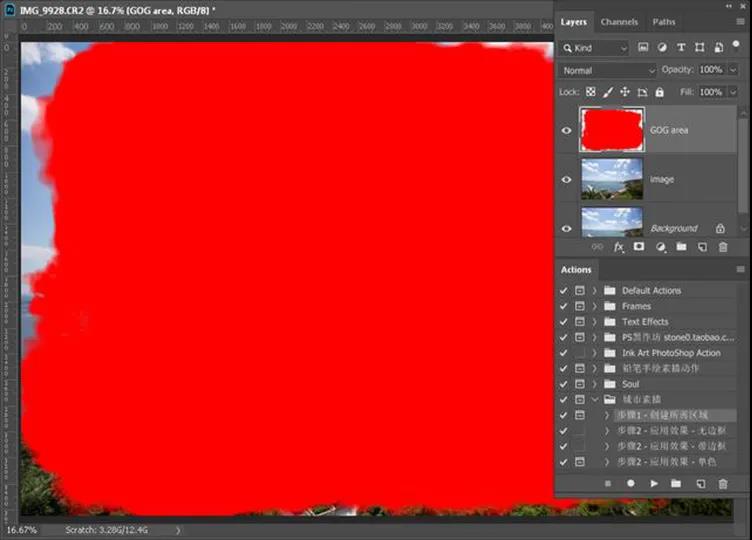The height and width of the screenshot is (540, 752).
Task: Click the lock image pixels brush icon
Action: click(608, 92)
